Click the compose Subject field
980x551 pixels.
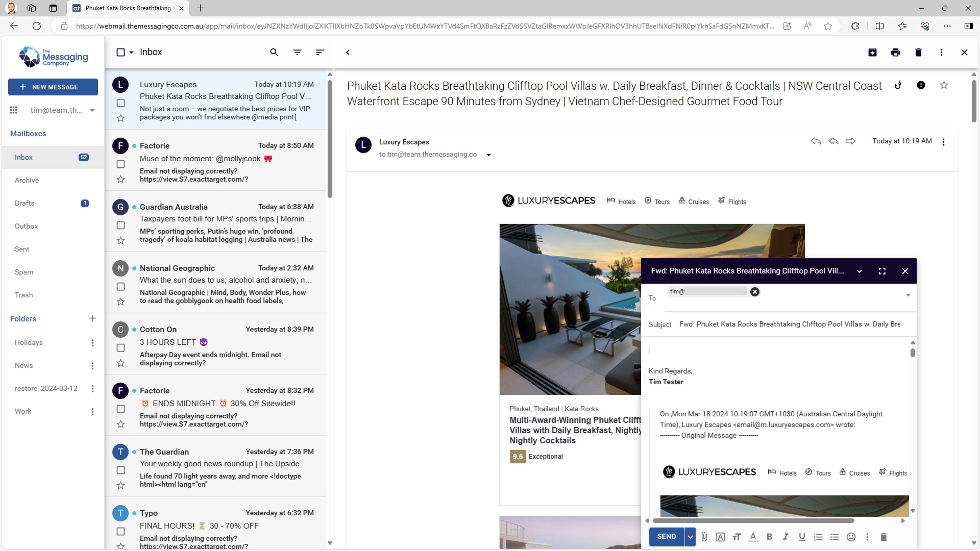(x=789, y=324)
